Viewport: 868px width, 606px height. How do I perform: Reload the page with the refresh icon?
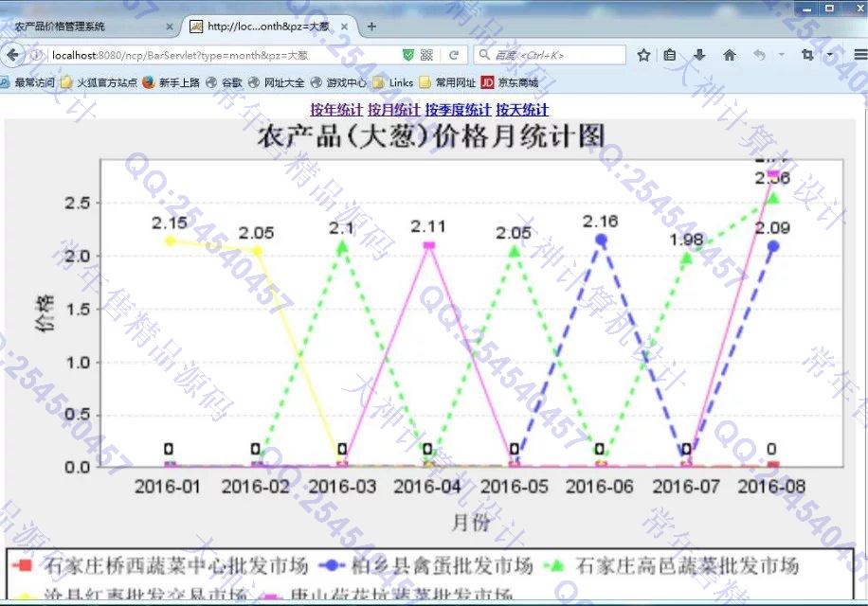[454, 55]
